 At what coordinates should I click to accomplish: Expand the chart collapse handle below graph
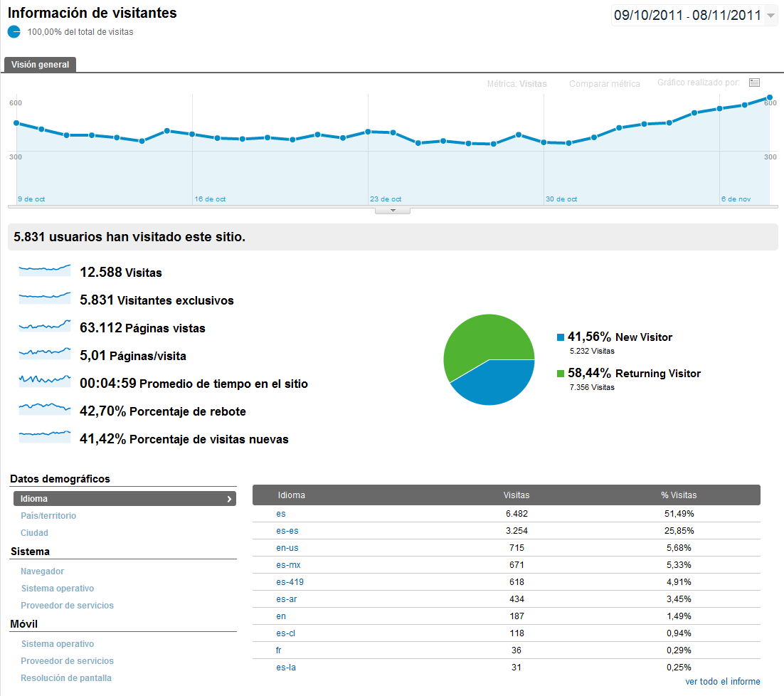393,211
